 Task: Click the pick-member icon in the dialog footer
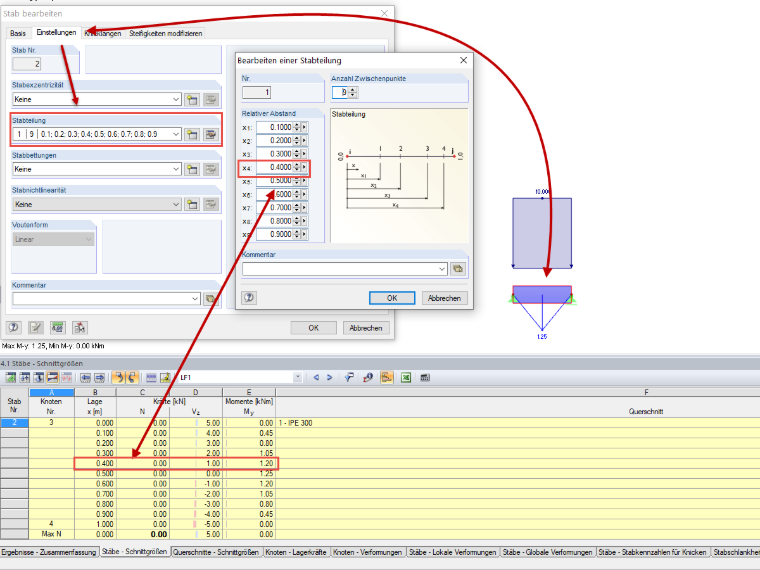click(79, 328)
